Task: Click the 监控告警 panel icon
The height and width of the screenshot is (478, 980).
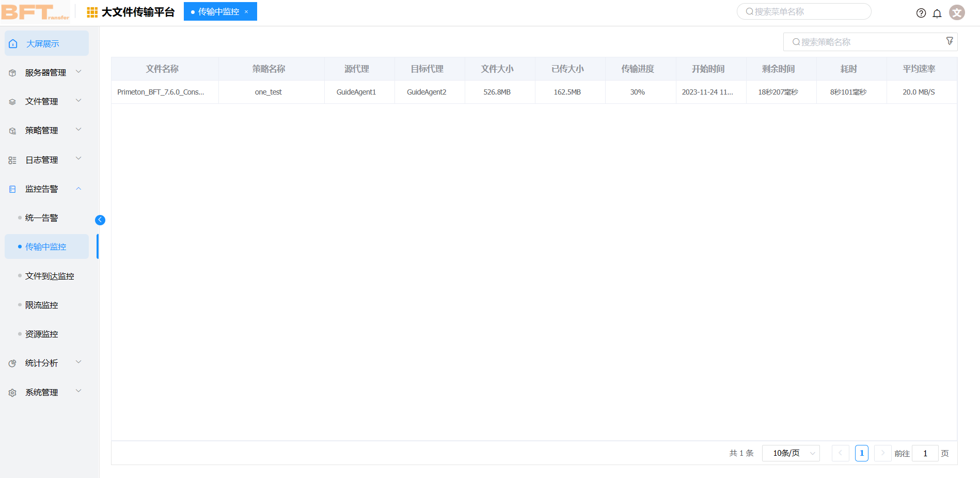Action: point(12,189)
